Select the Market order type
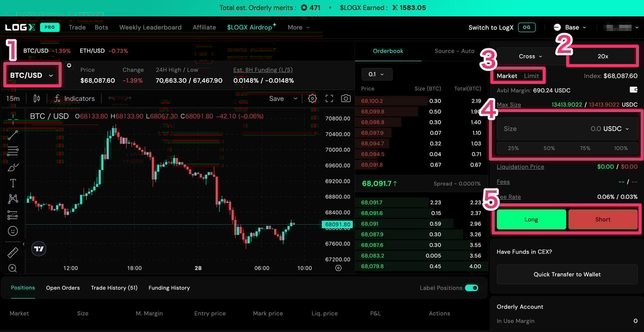644x332 pixels. (x=507, y=76)
